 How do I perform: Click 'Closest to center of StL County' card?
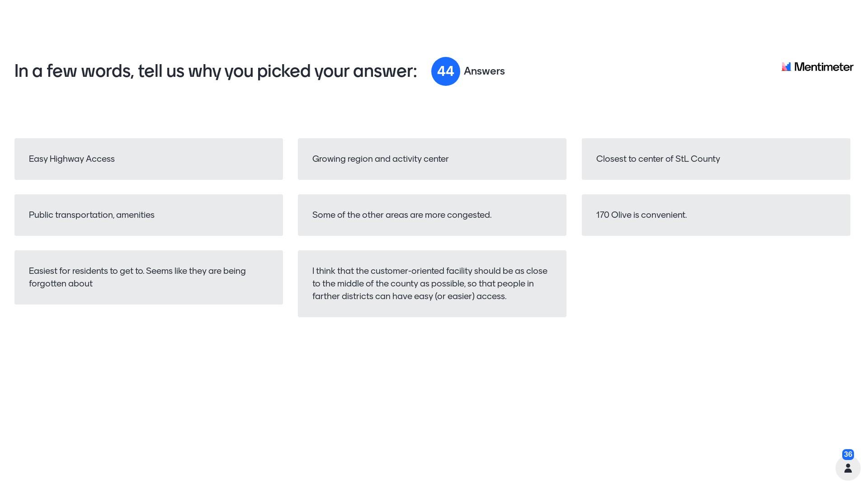716,159
